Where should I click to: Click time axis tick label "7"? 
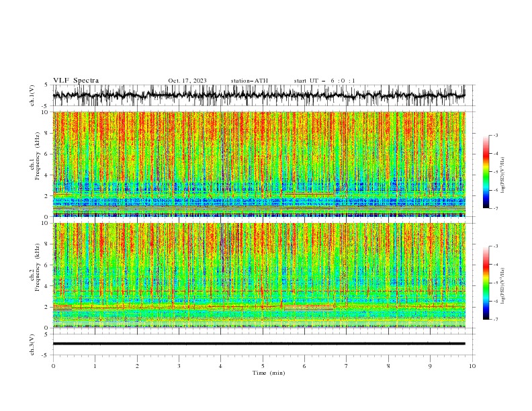pyautogui.click(x=347, y=366)
